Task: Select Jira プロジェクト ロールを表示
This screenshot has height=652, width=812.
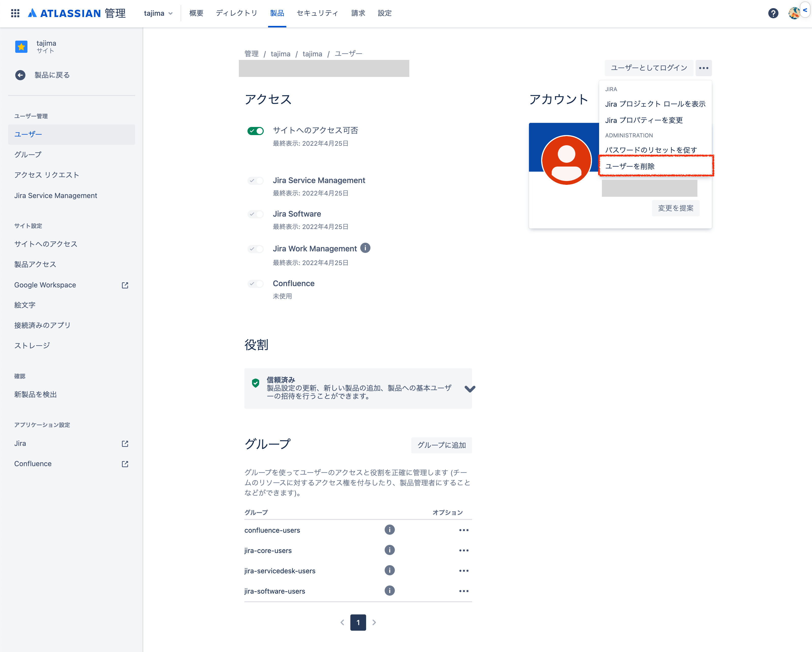Action: click(x=656, y=104)
